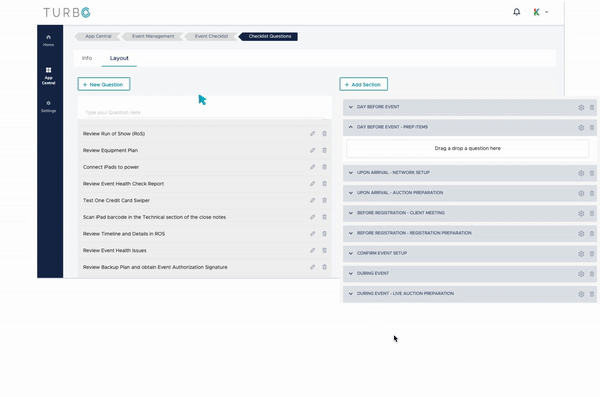Image resolution: width=600 pixels, height=397 pixels.
Task: Click the Drag a drop a question here area
Action: (x=467, y=149)
